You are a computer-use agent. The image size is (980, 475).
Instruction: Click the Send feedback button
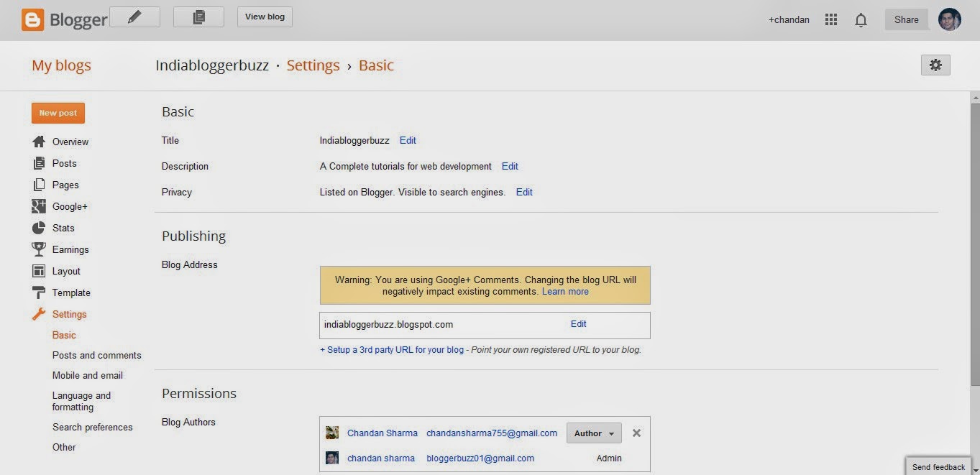pos(938,467)
